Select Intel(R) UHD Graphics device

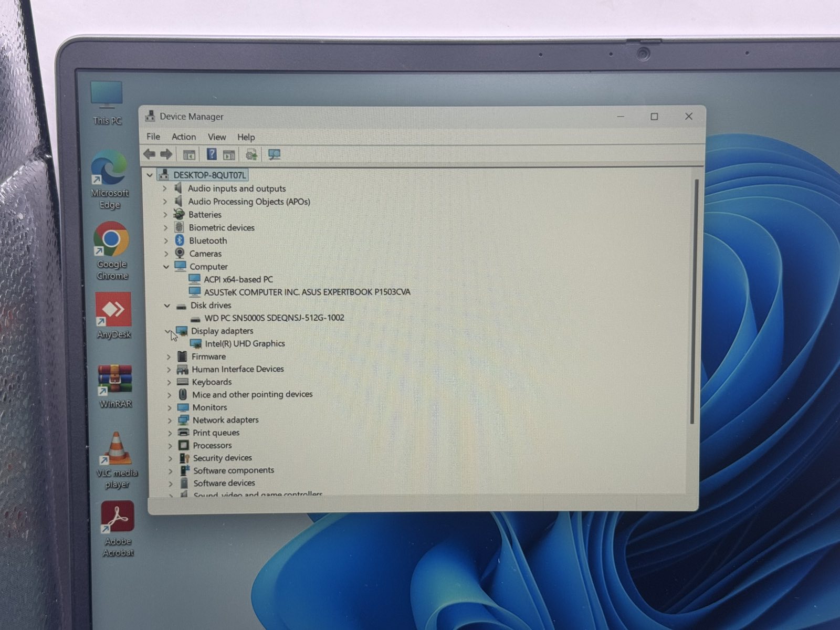click(245, 344)
